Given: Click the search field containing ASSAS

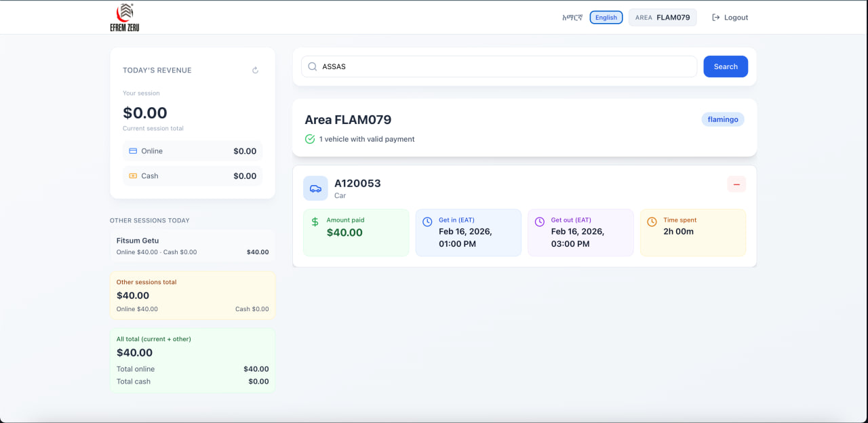Looking at the screenshot, I should [x=502, y=66].
